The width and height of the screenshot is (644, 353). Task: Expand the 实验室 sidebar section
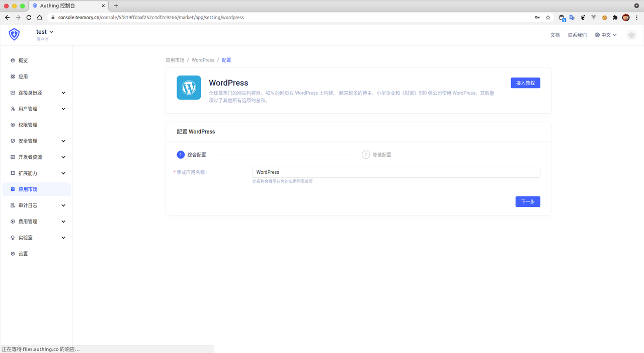coord(36,238)
